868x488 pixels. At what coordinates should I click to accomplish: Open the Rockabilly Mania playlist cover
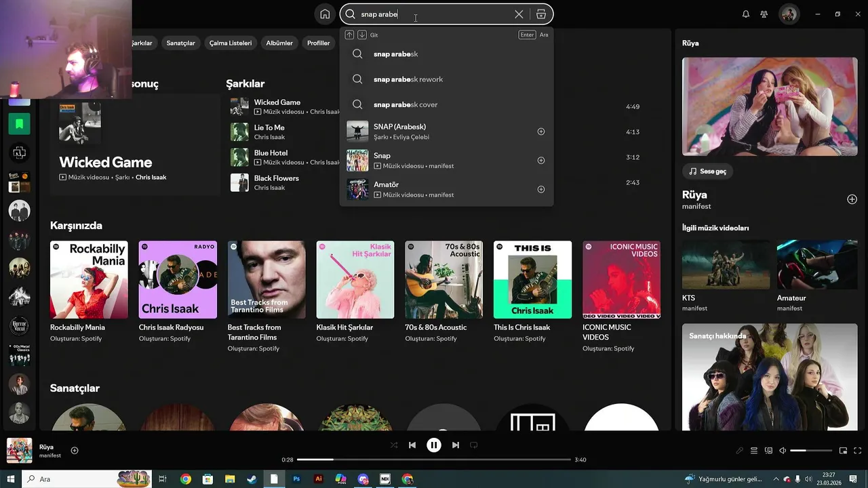click(89, 279)
